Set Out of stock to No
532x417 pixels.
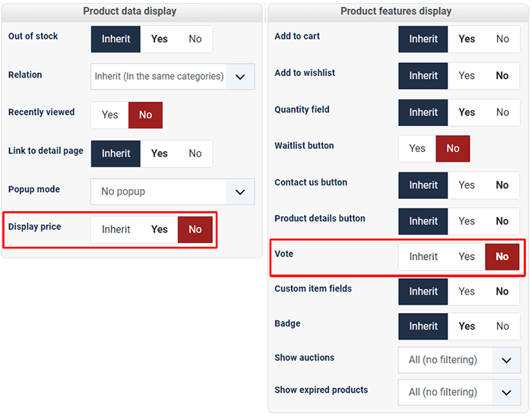pyautogui.click(x=195, y=39)
